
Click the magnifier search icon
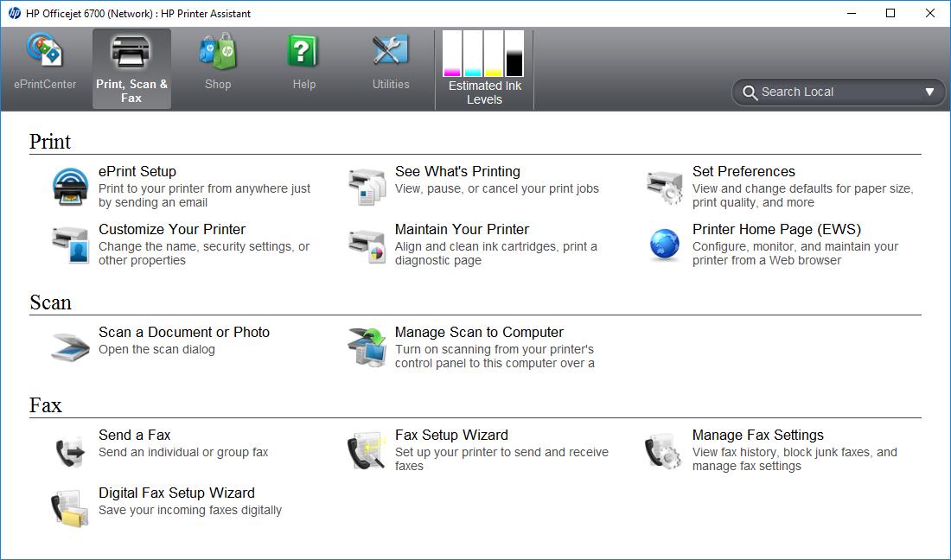coord(750,92)
